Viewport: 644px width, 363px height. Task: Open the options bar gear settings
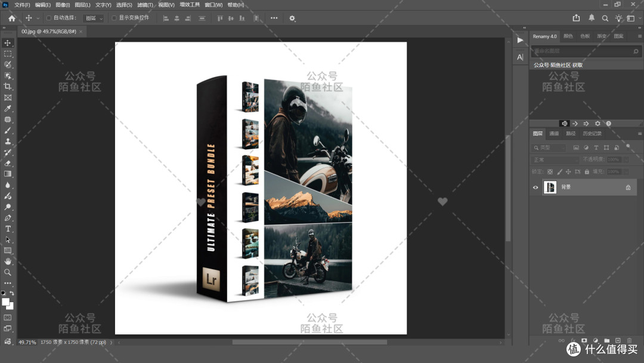[x=292, y=18]
